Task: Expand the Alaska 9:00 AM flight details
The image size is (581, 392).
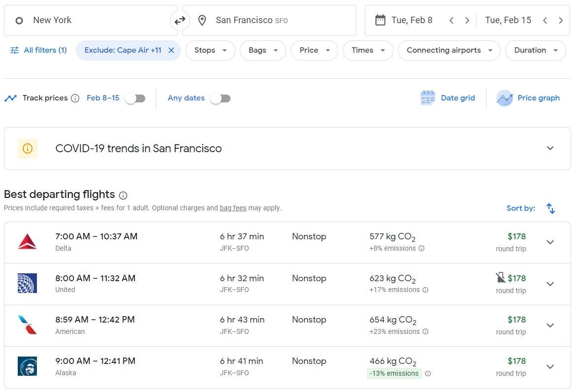Action: coord(550,367)
